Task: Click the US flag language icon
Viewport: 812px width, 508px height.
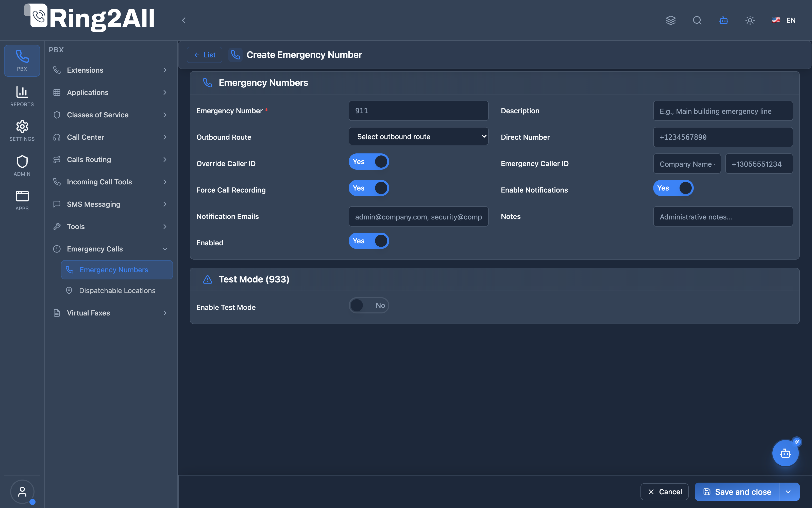Action: pos(776,21)
